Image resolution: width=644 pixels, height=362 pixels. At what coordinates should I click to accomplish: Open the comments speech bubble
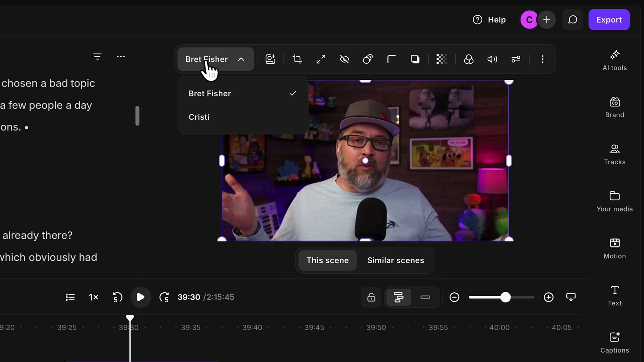point(573,20)
